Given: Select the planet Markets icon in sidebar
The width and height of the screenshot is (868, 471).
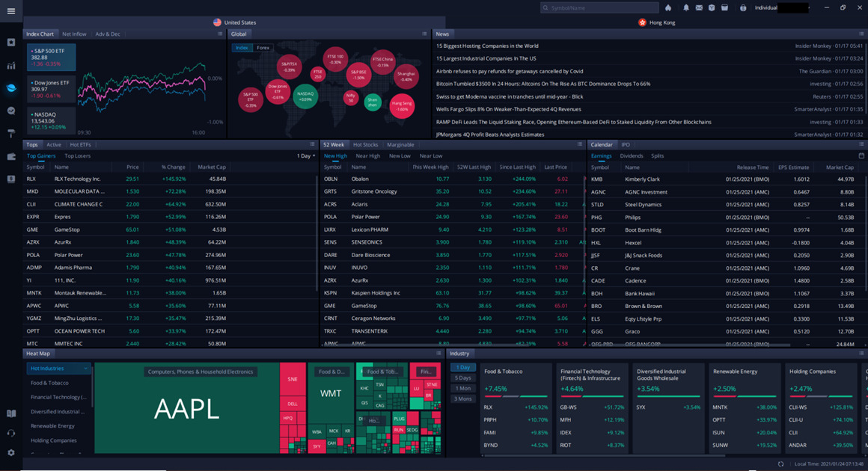Looking at the screenshot, I should 11,88.
